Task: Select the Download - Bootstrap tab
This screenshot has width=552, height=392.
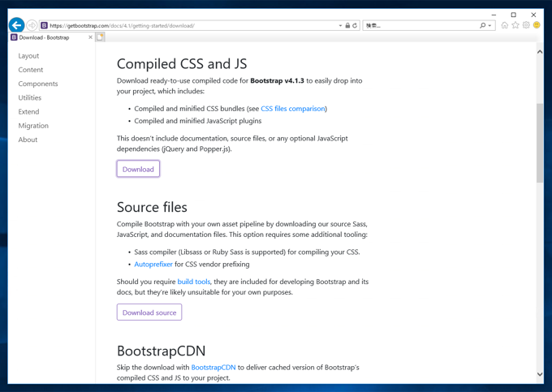Action: tap(51, 37)
